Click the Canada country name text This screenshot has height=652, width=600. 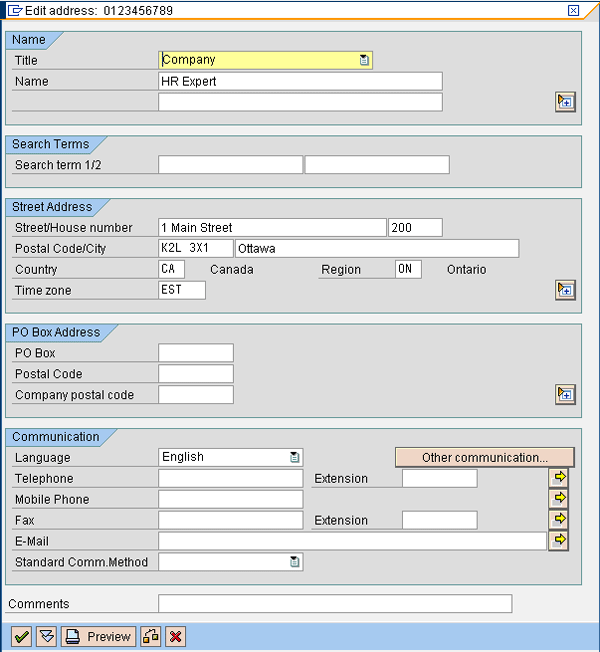232,269
